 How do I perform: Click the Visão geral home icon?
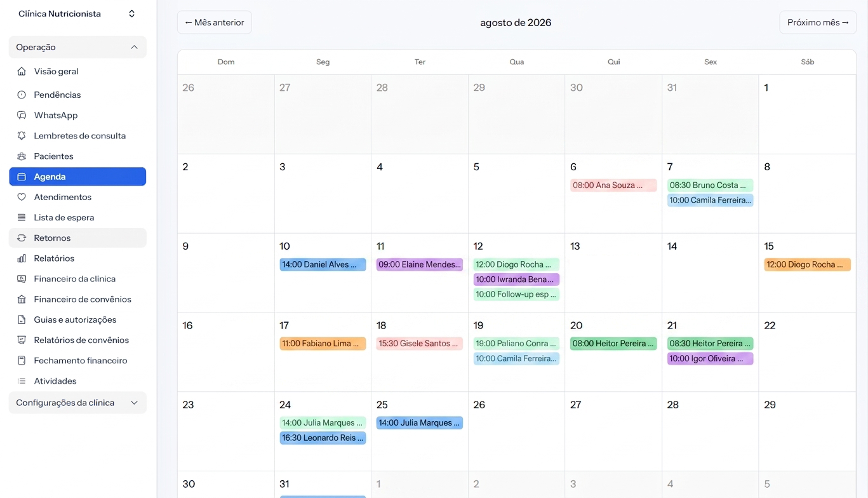point(22,71)
